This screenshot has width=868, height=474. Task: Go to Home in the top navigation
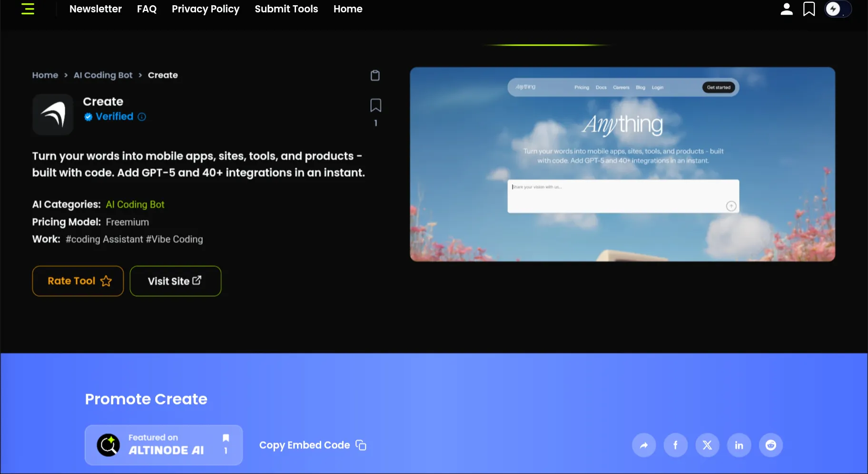click(348, 9)
